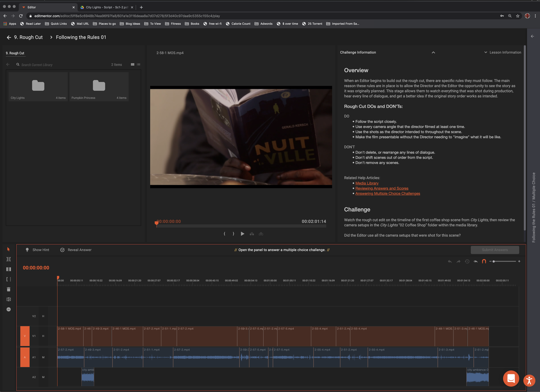Open the Fitness bookmarks folder
Image resolution: width=540 pixels, height=392 pixels.
(173, 24)
